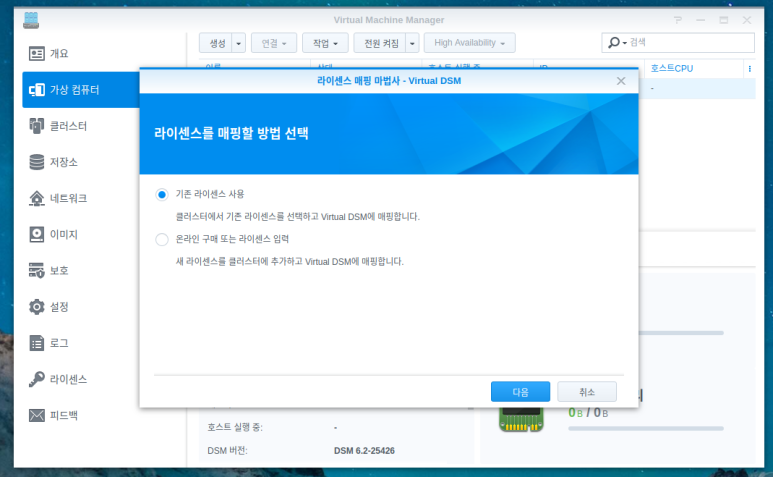The height and width of the screenshot is (477, 773).
Task: Select the 네트워크 network icon
Action: pos(36,198)
